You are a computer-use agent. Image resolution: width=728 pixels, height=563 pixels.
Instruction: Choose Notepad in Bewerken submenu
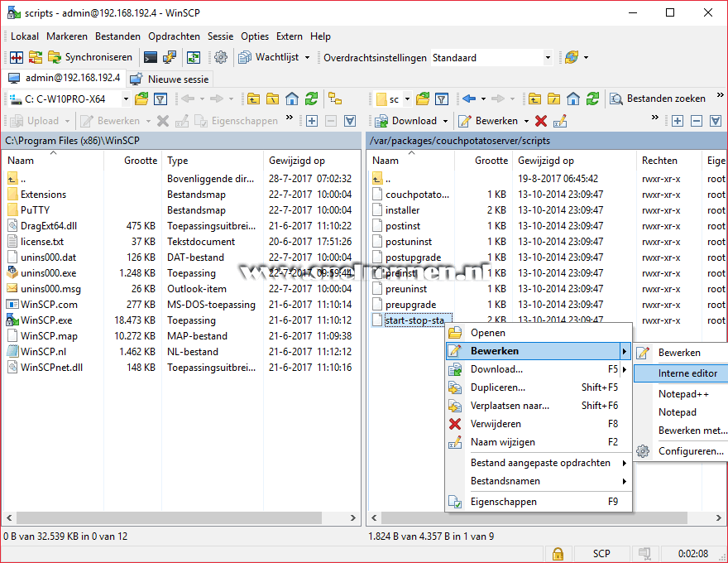point(681,412)
